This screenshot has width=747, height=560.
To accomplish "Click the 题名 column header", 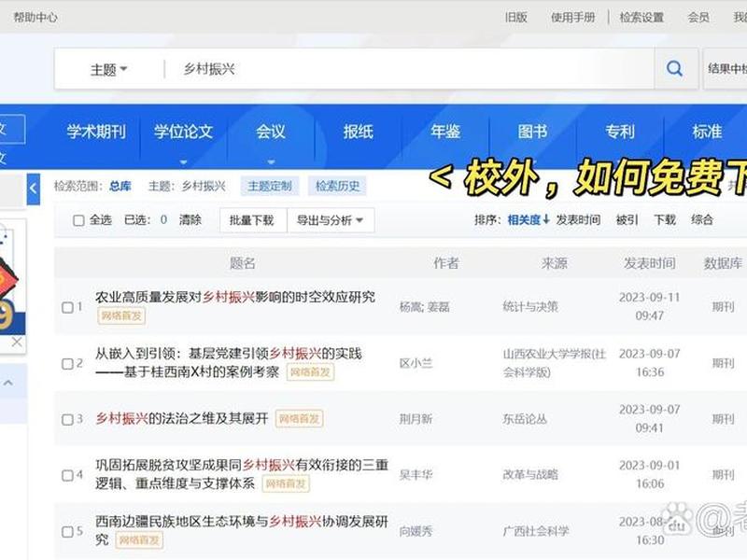I will point(243,263).
